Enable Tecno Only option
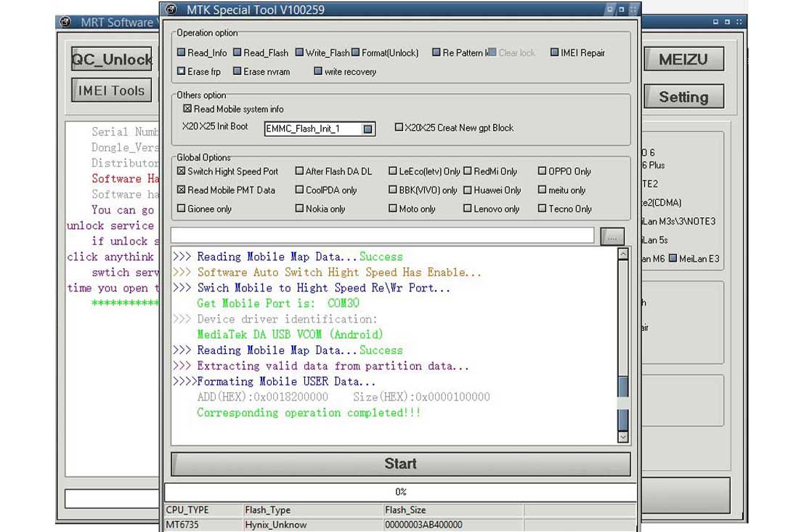Image resolution: width=812 pixels, height=532 pixels. (542, 209)
